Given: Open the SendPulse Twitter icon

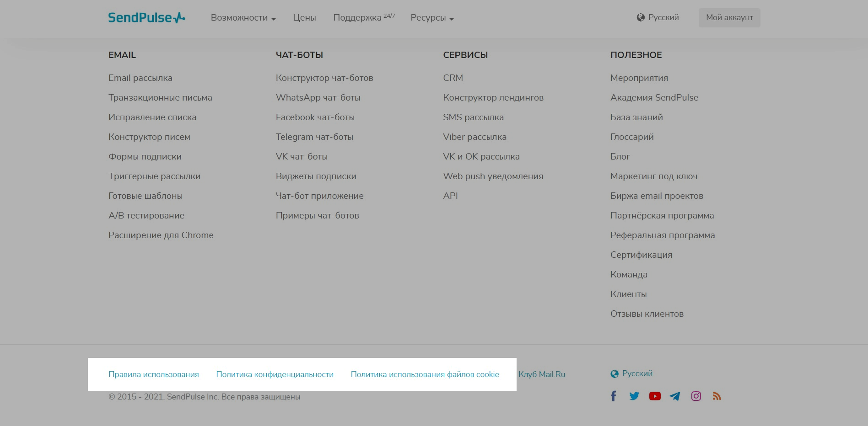Looking at the screenshot, I should pos(634,396).
